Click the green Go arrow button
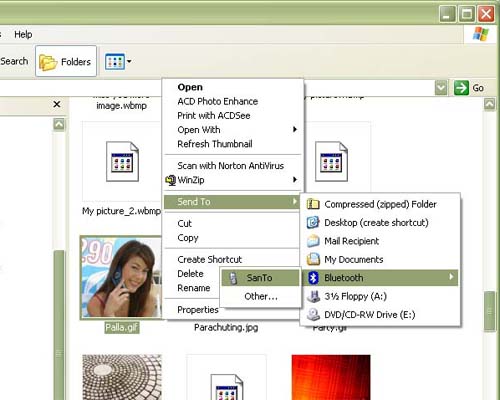Viewport: 500px width, 400px height. [461, 88]
